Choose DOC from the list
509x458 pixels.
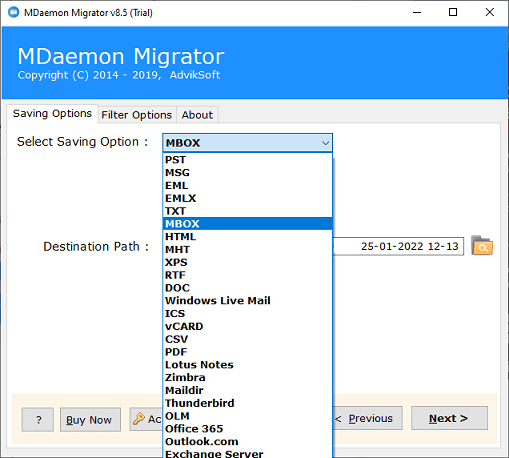[x=247, y=288]
